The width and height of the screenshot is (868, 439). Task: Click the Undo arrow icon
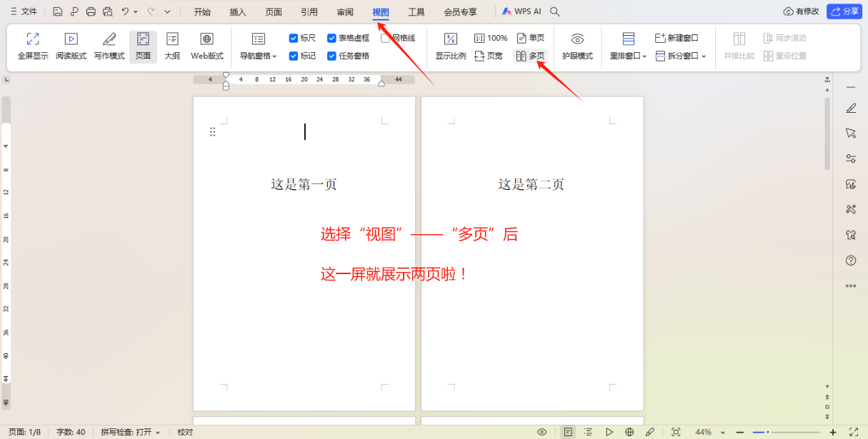[126, 11]
